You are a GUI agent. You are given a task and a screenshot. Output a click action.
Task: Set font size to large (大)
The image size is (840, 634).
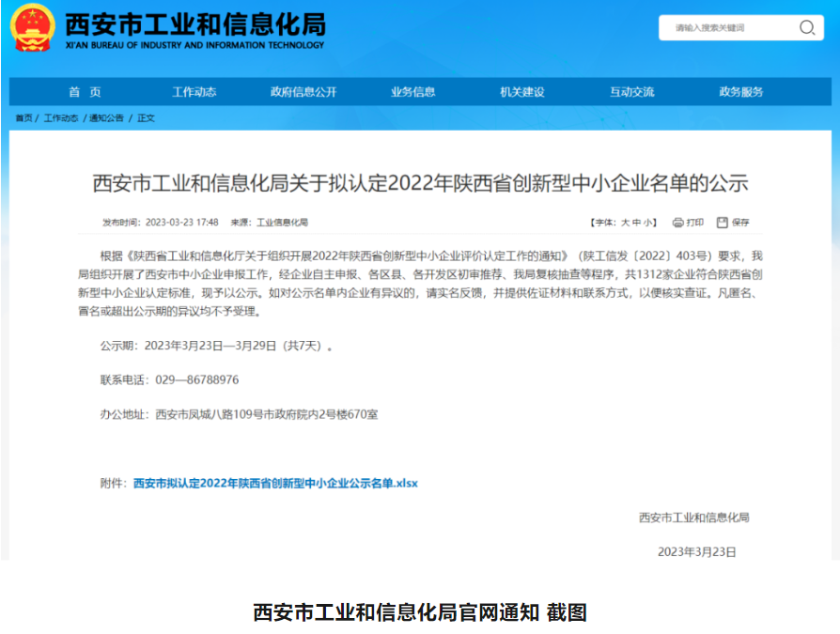point(625,223)
